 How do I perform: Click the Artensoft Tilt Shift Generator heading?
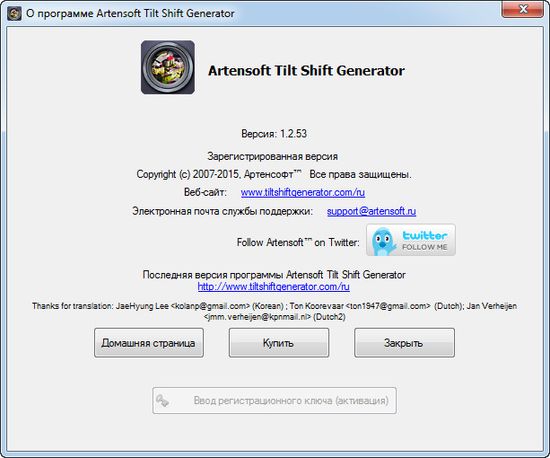(306, 70)
